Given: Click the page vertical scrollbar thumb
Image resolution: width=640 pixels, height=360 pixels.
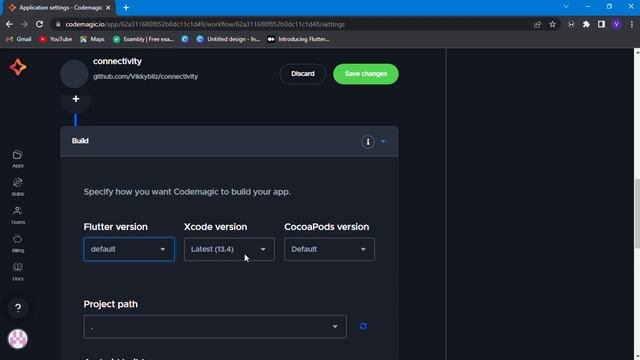Looking at the screenshot, I should tap(637, 213).
